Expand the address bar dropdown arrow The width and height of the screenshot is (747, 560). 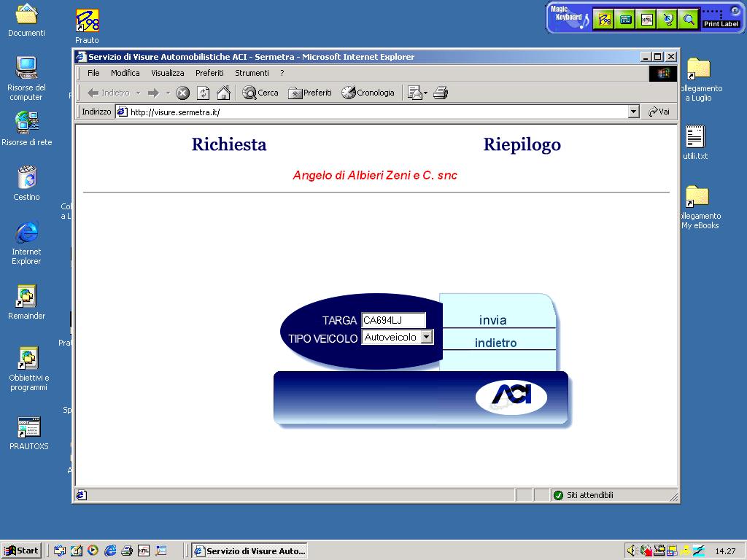click(634, 112)
